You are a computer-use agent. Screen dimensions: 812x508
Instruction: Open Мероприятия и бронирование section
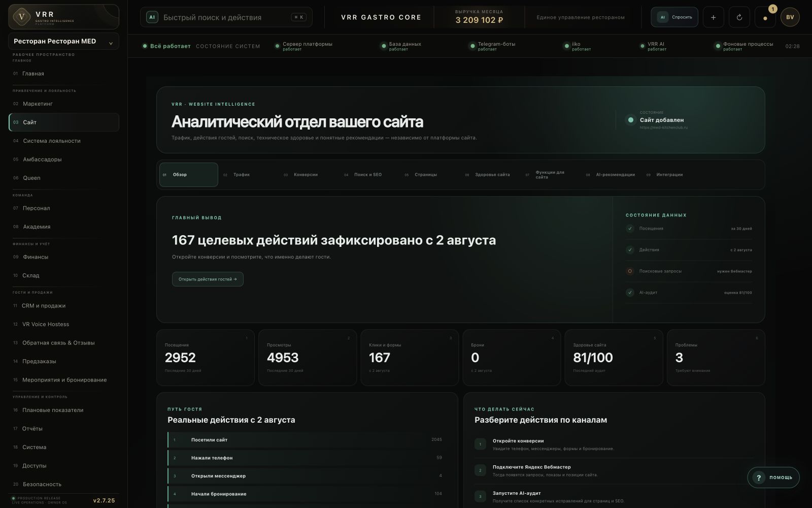tap(63, 380)
